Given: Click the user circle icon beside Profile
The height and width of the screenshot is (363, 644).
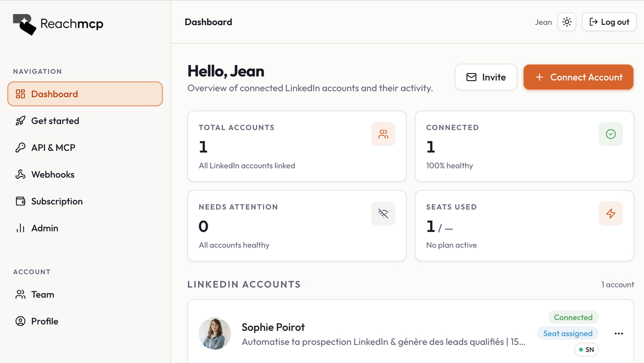Looking at the screenshot, I should coord(20,321).
